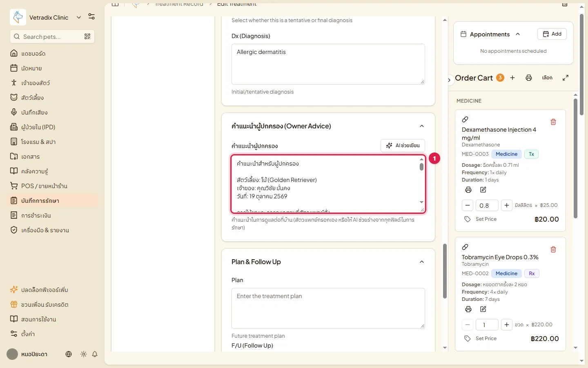This screenshot has height=368, width=588.
Task: Click the Dexamethasone quantity field showing 0.8
Action: 487,205
